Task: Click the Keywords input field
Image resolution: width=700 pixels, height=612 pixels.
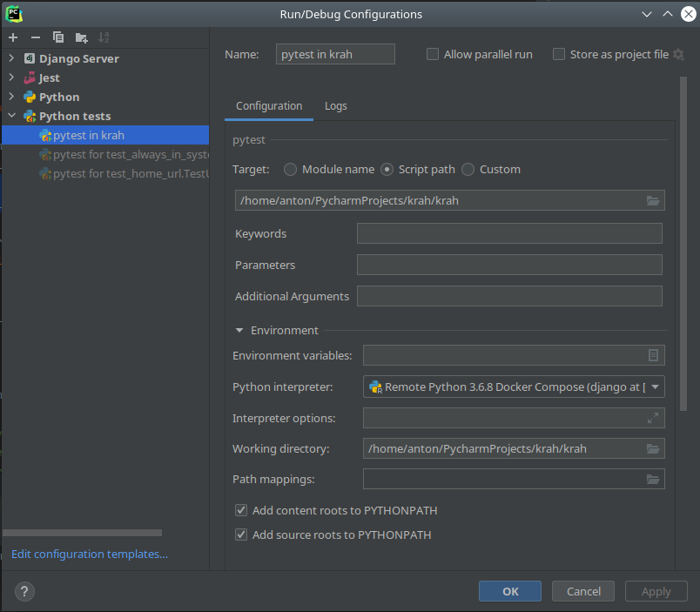Action: tap(509, 233)
